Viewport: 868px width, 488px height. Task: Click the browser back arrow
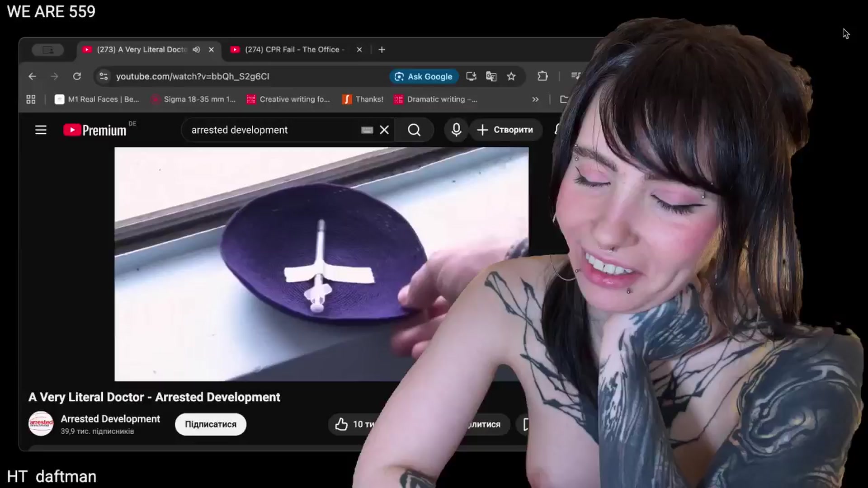tap(32, 76)
